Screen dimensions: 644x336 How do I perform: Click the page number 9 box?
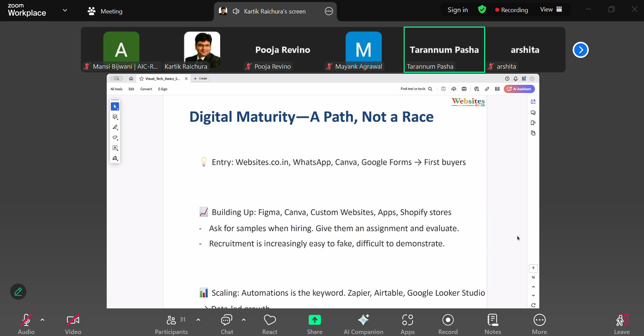pyautogui.click(x=533, y=268)
